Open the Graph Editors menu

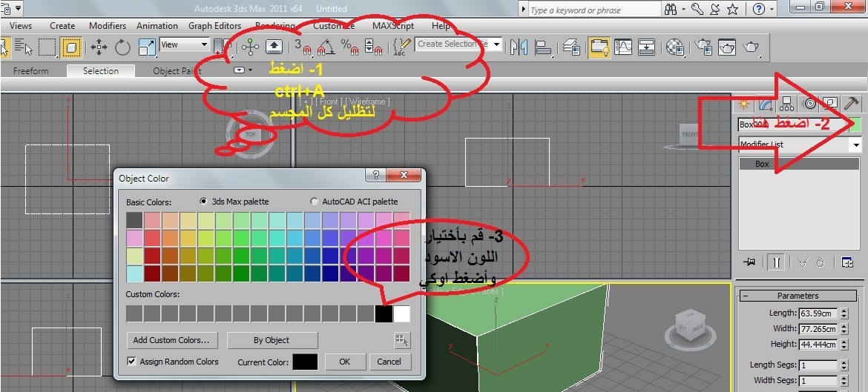tap(215, 25)
